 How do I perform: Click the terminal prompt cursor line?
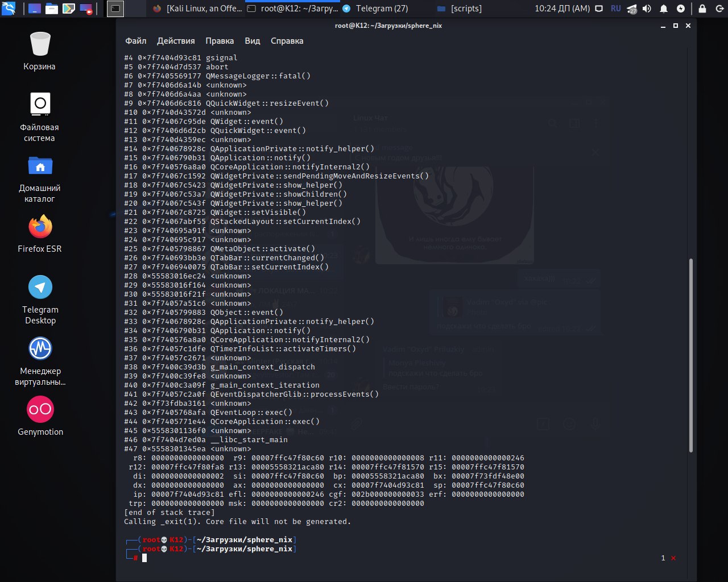pyautogui.click(x=144, y=558)
